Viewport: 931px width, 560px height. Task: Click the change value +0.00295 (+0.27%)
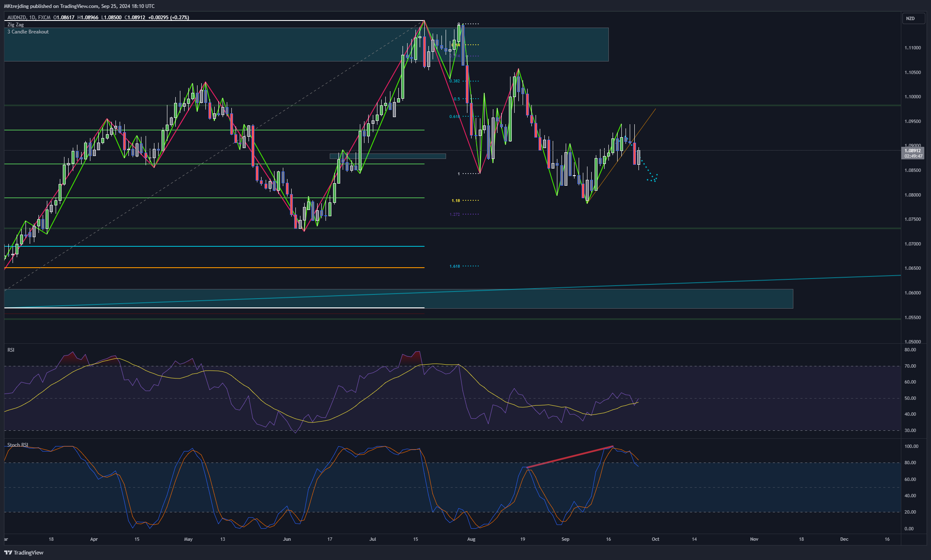pos(169,18)
